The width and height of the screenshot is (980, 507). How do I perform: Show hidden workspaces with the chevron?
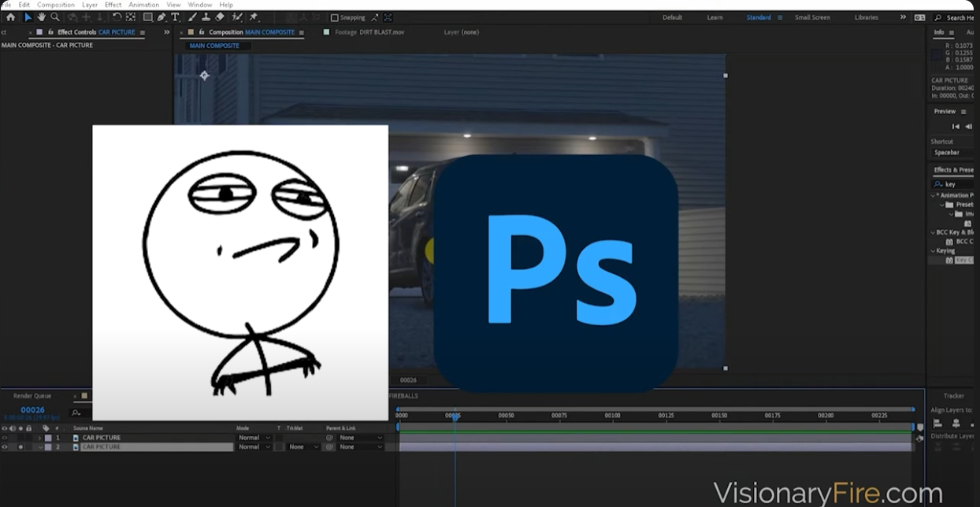pyautogui.click(x=904, y=17)
